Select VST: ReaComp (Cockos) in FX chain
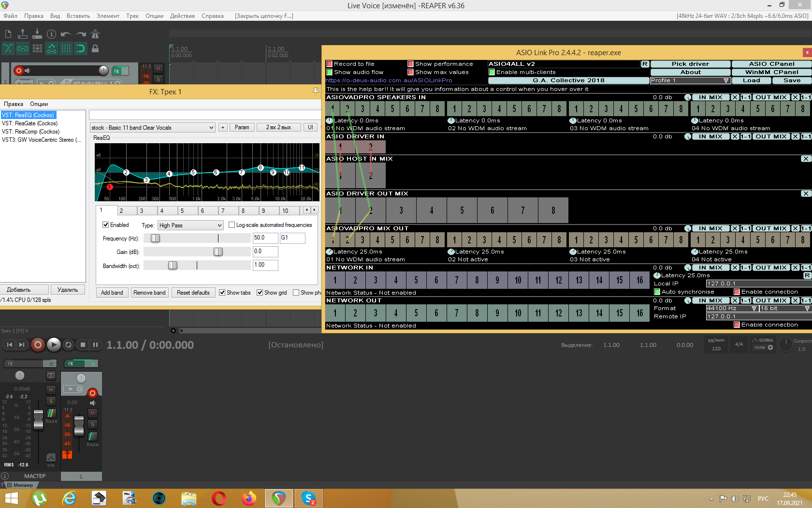Image resolution: width=812 pixels, height=508 pixels. [x=30, y=132]
